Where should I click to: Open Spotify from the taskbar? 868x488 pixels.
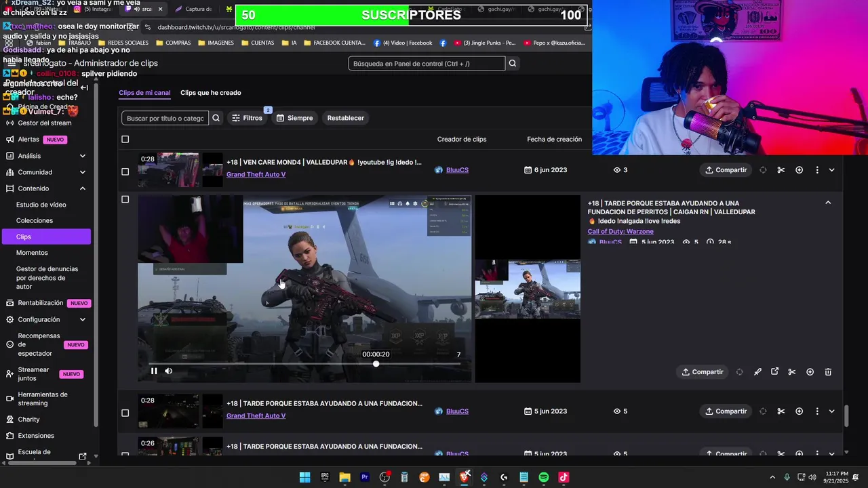(x=543, y=477)
